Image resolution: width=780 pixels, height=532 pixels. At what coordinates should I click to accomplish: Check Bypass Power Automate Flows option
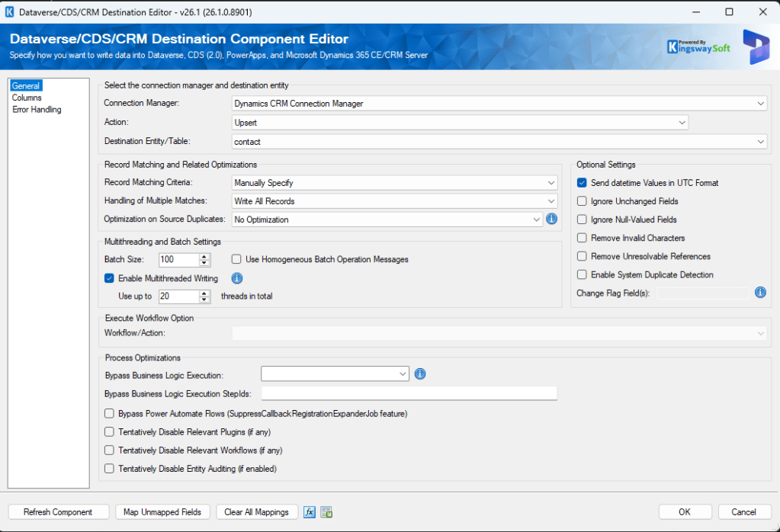click(109, 414)
